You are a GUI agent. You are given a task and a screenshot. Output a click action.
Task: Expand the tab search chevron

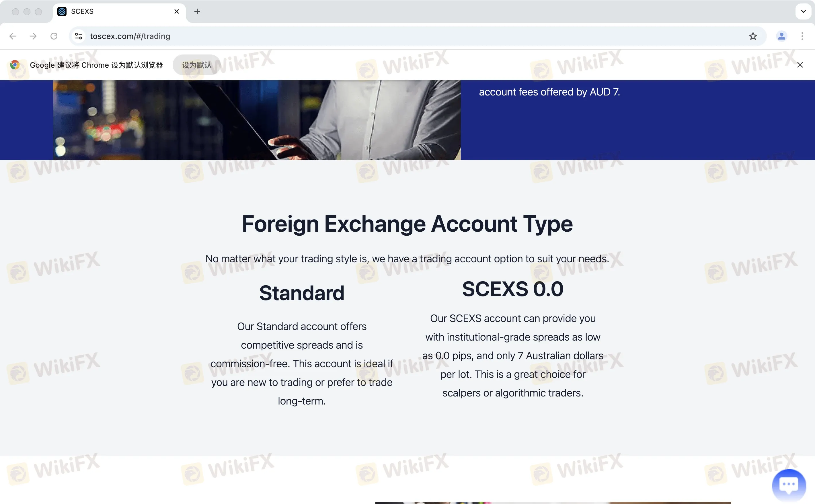803,12
